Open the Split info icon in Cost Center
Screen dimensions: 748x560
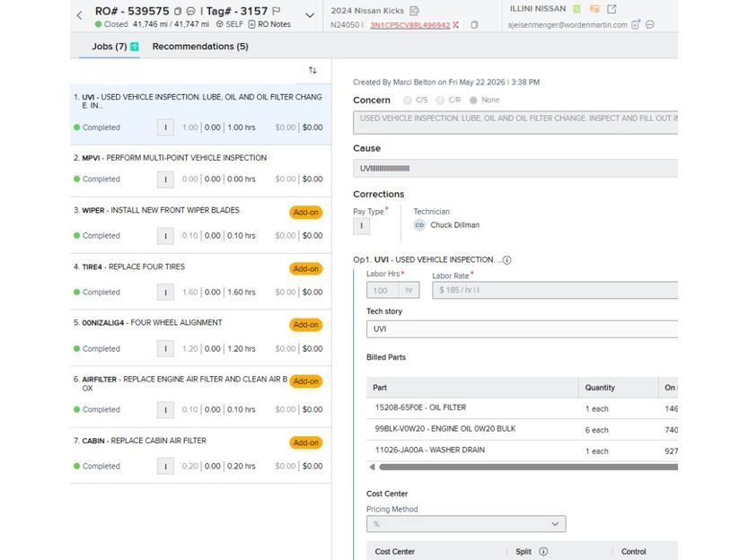coord(543,551)
